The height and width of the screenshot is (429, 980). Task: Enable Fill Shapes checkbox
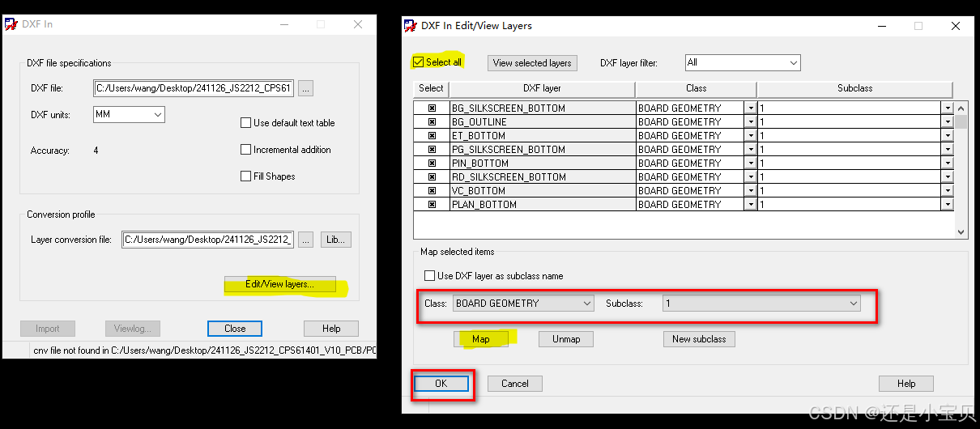point(246,176)
